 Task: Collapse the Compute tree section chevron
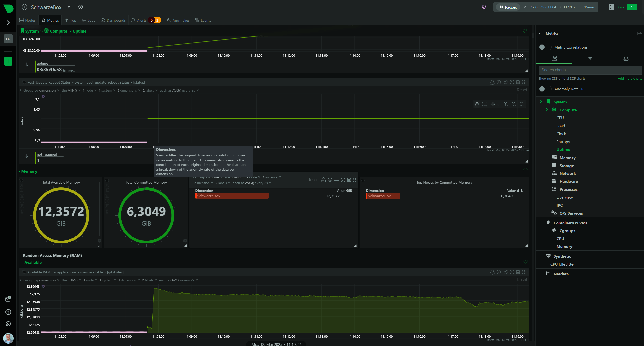pos(547,110)
